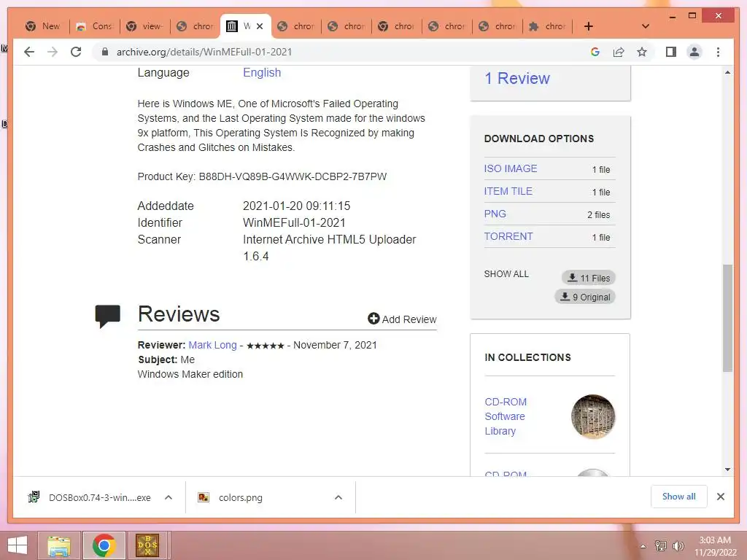Screen dimensions: 747x560
Task: Bookmark this page with the star
Action: click(642, 52)
